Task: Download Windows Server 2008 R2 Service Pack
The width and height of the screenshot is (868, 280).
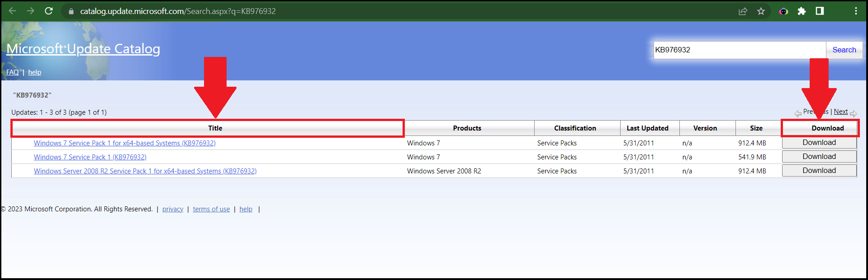Action: 819,171
